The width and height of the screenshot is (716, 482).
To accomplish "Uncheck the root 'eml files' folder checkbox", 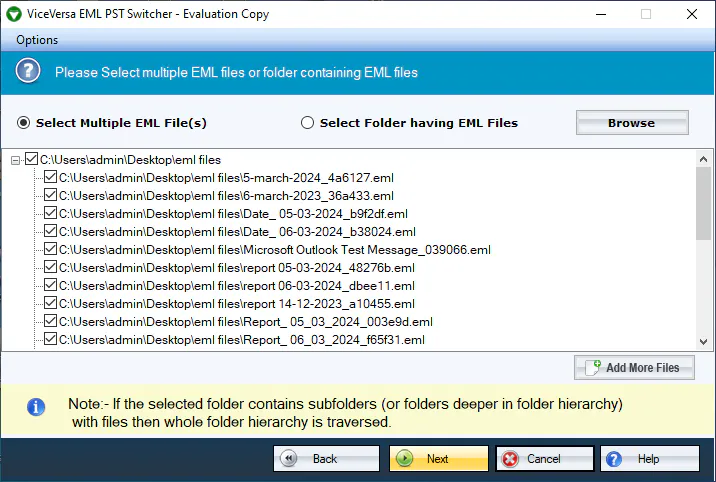I will pos(32,159).
